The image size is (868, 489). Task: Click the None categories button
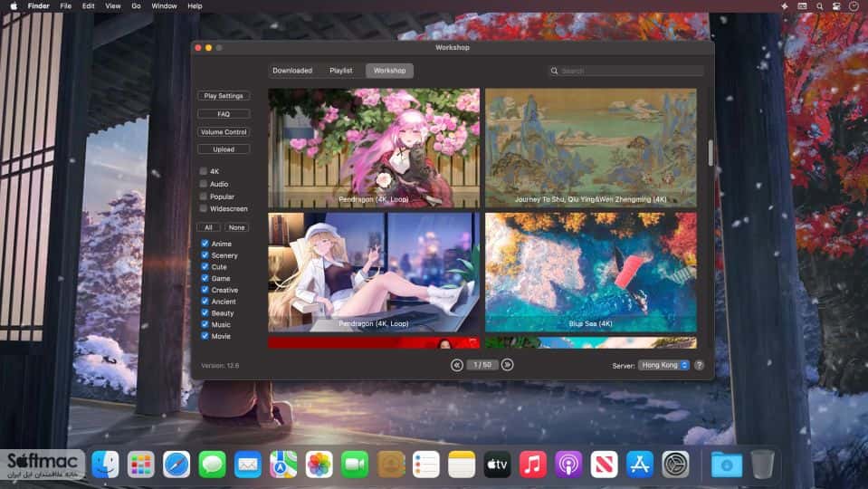click(237, 227)
